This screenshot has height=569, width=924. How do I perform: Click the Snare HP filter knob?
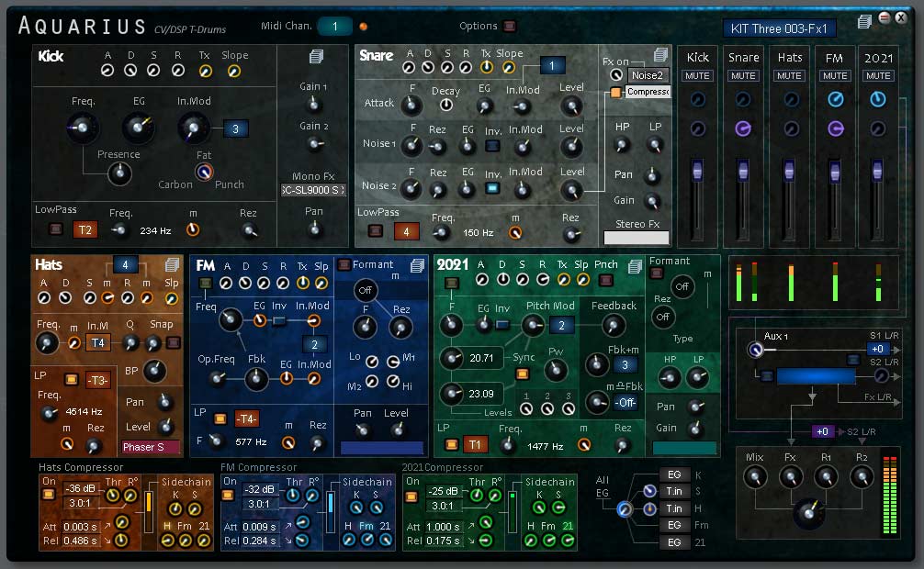pyautogui.click(x=621, y=144)
